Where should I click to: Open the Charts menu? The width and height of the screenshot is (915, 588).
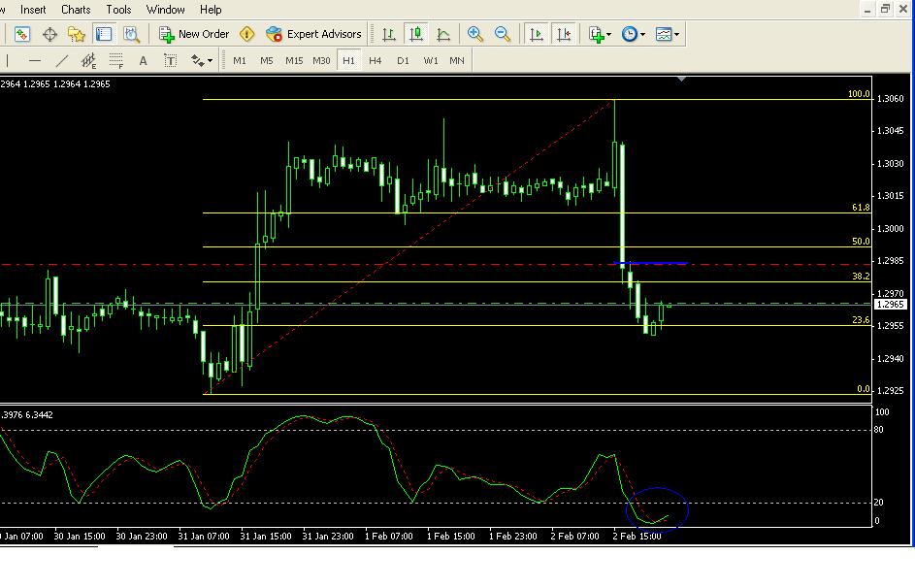click(x=76, y=9)
